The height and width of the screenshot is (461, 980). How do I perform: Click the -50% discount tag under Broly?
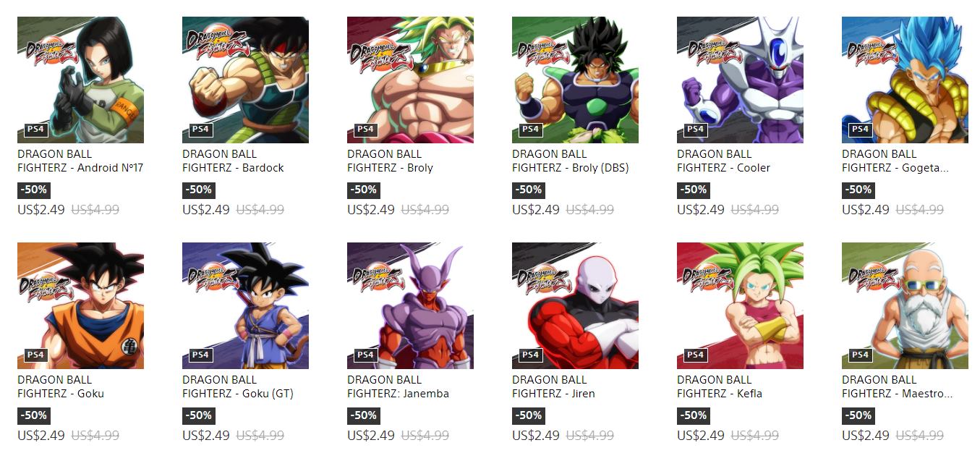click(364, 190)
